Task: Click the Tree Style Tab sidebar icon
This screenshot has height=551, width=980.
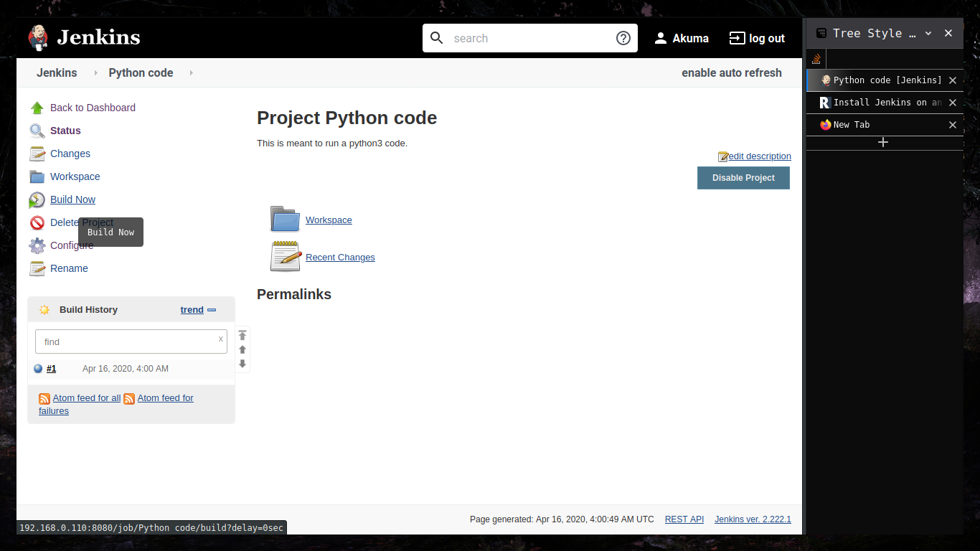Action: 821,33
